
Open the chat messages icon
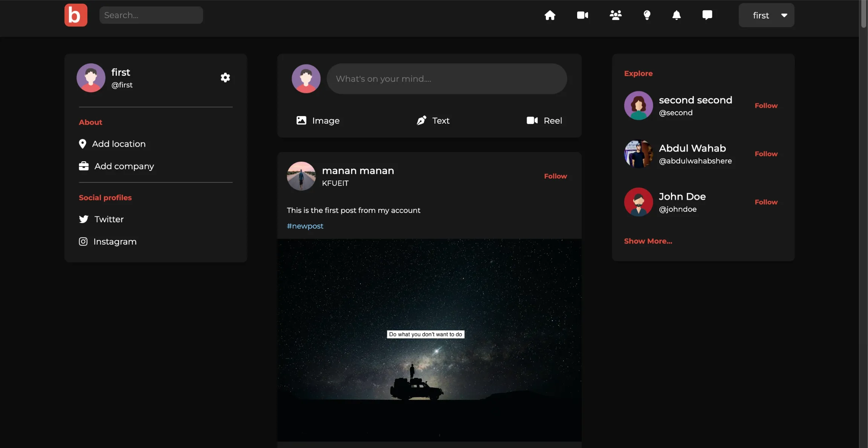click(x=707, y=15)
